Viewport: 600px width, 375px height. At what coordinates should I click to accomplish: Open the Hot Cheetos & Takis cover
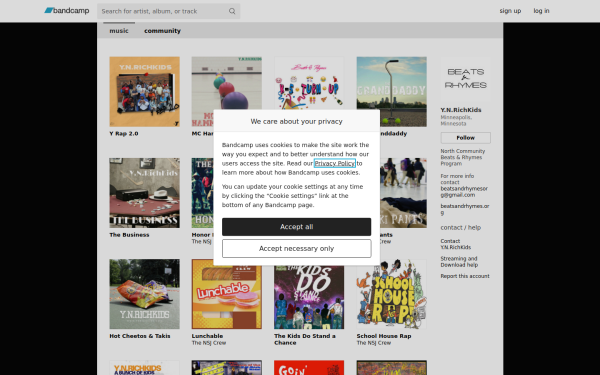pyautogui.click(x=145, y=294)
